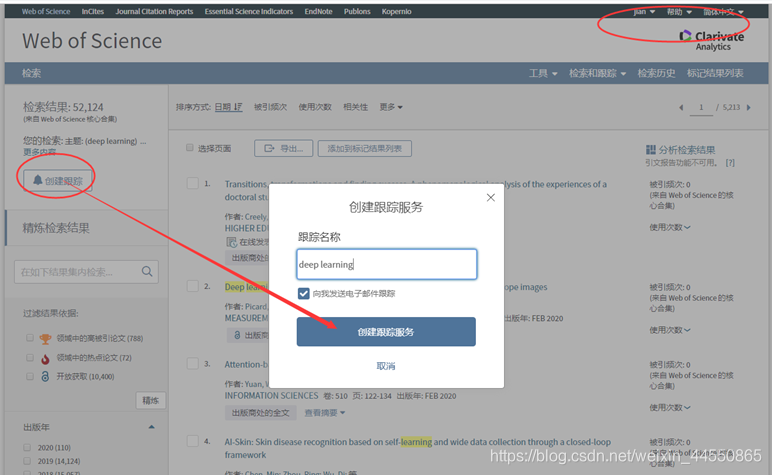Open Publons in the top bar
Image resolution: width=772 pixels, height=475 pixels.
[x=357, y=11]
